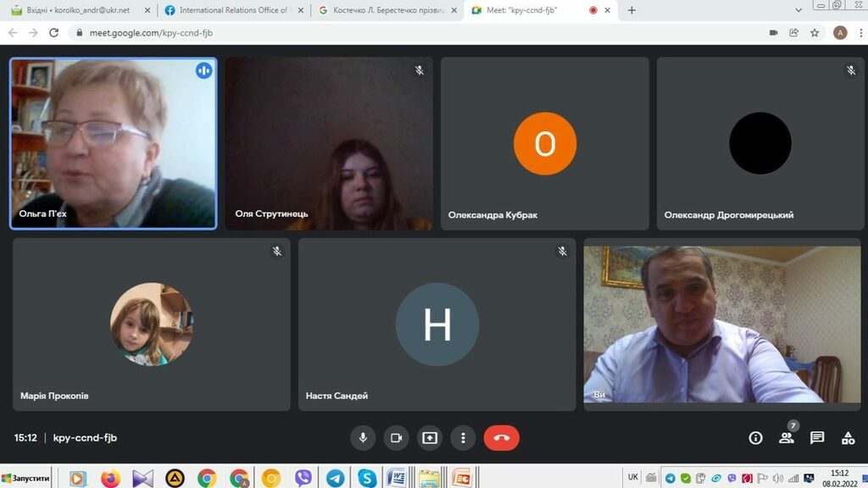Bookmark this page with the star icon
This screenshot has height=488, width=868.
coord(815,33)
